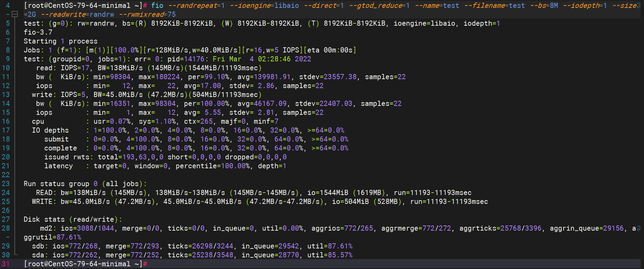Screen dimensions: 644x269
Task: Click the "IOPS=17" read value
Action: (75, 68)
